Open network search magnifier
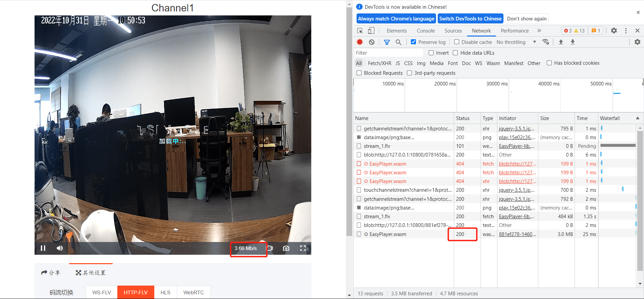Viewport: 644px width, 299px height. 398,42
